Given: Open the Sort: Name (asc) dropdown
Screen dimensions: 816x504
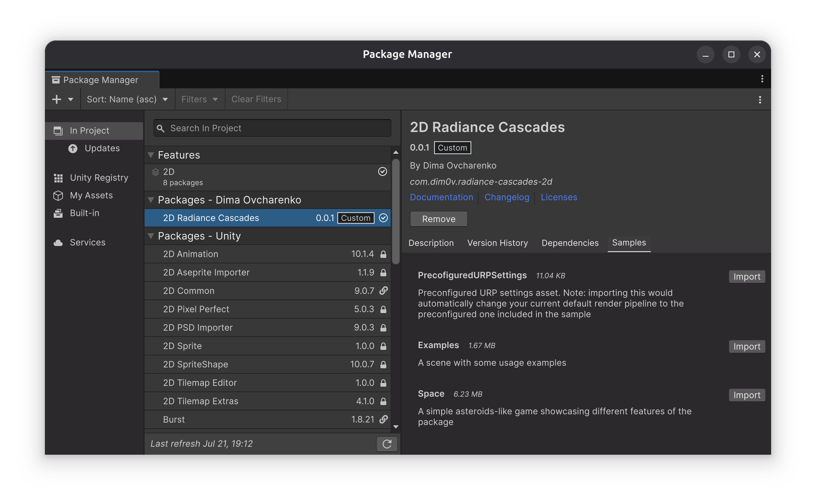Looking at the screenshot, I should click(x=127, y=99).
